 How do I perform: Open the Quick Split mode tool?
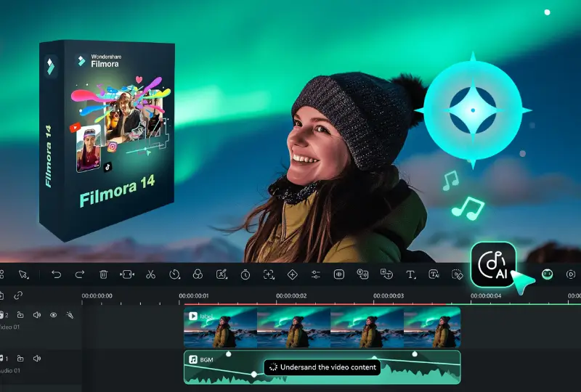(126, 274)
